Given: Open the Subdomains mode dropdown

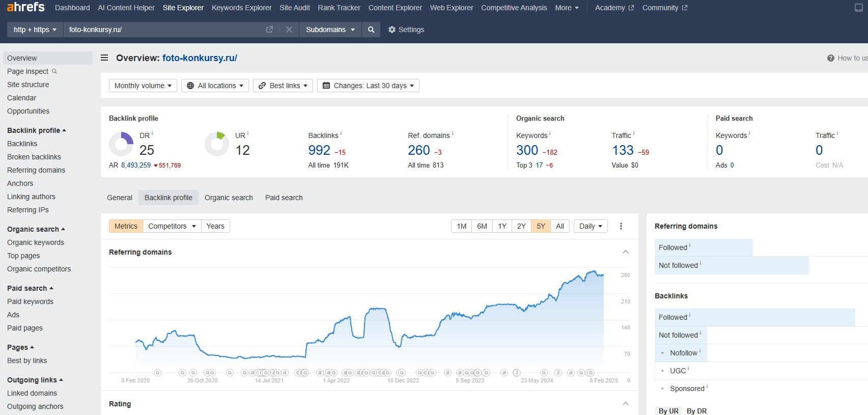Looking at the screenshot, I should (330, 30).
